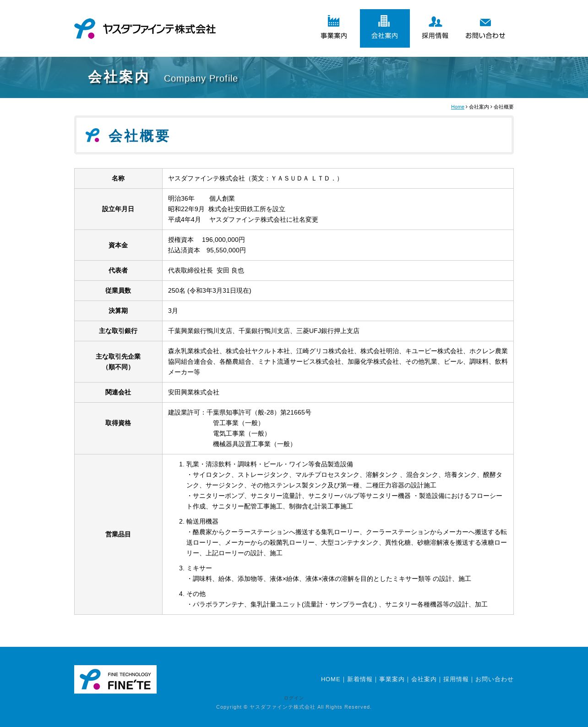588x727 pixels.
Task: Click the factory icon above 事業案内
Action: [333, 21]
